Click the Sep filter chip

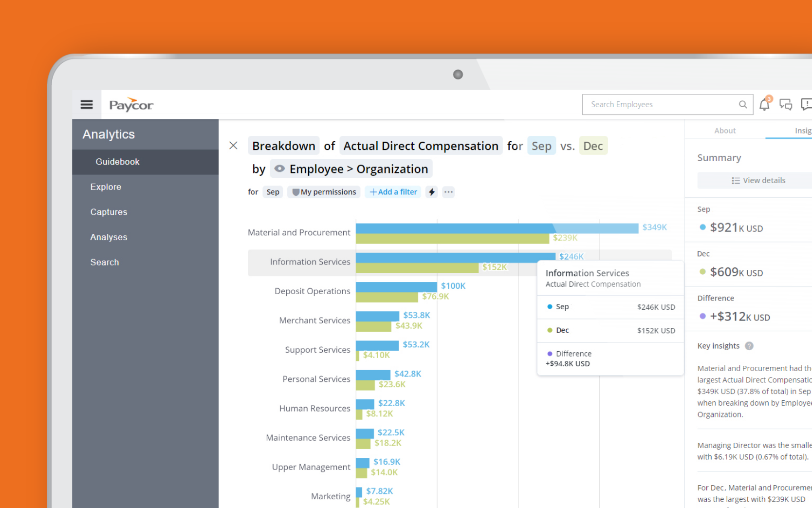pos(273,192)
